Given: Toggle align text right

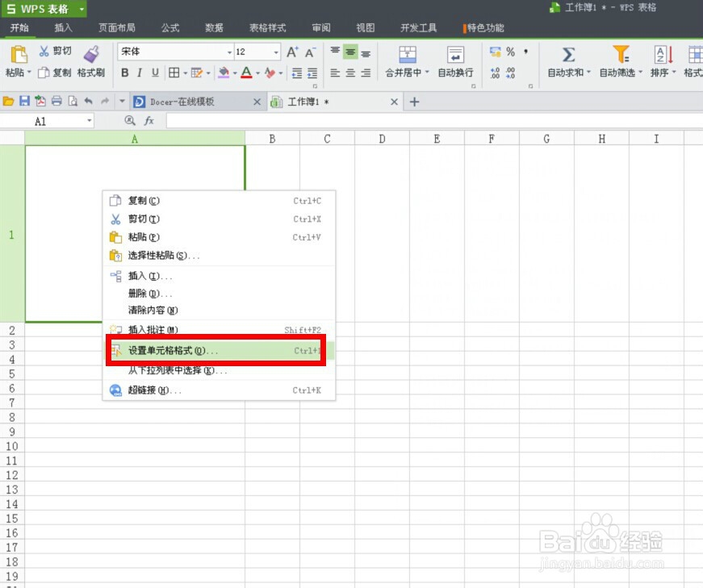Looking at the screenshot, I should click(366, 73).
